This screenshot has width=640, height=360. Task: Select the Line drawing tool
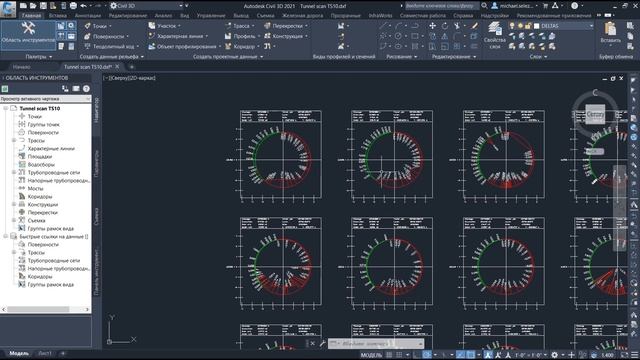coord(383,26)
